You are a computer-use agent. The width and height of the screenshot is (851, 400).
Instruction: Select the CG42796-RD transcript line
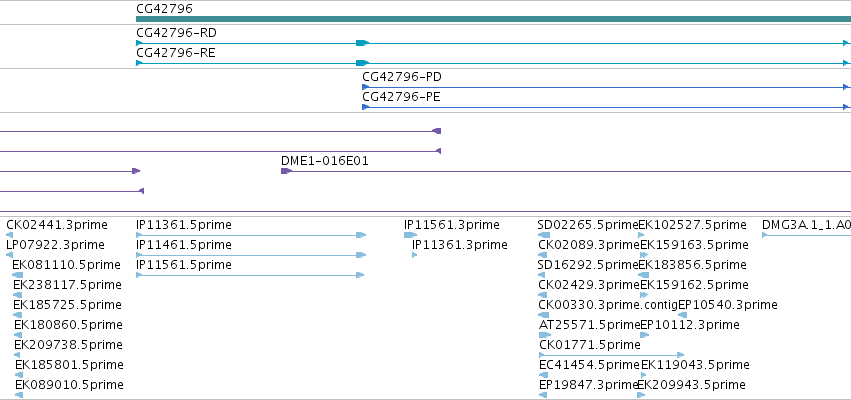click(493, 43)
